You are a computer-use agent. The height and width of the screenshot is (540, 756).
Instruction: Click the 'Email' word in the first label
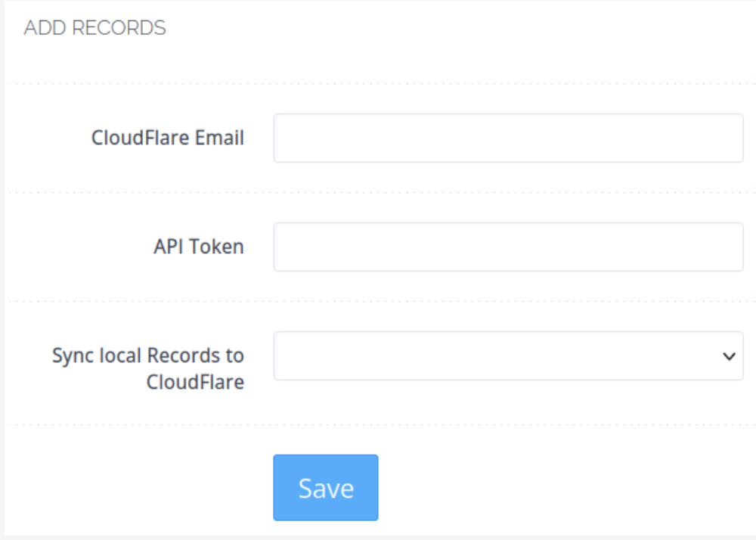pos(219,138)
